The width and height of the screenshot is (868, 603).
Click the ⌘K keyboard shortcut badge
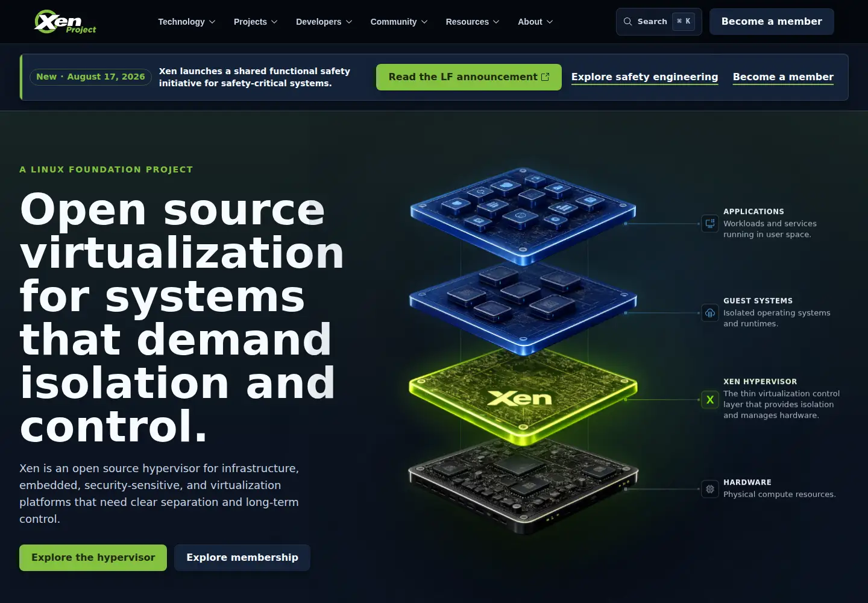click(684, 22)
